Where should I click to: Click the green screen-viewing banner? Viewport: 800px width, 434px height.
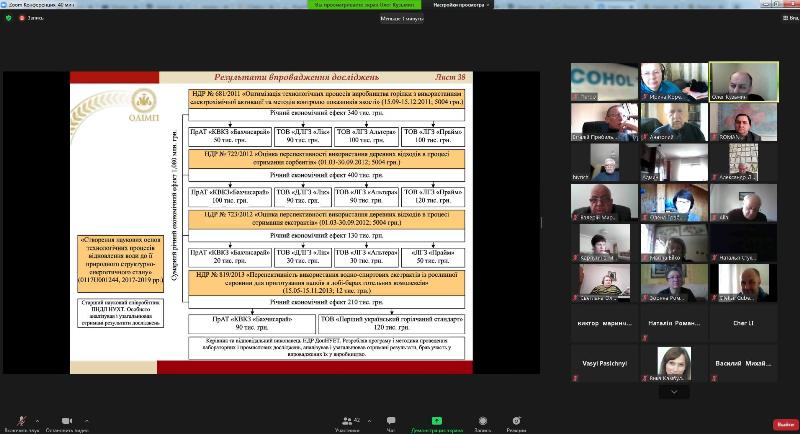(x=364, y=5)
